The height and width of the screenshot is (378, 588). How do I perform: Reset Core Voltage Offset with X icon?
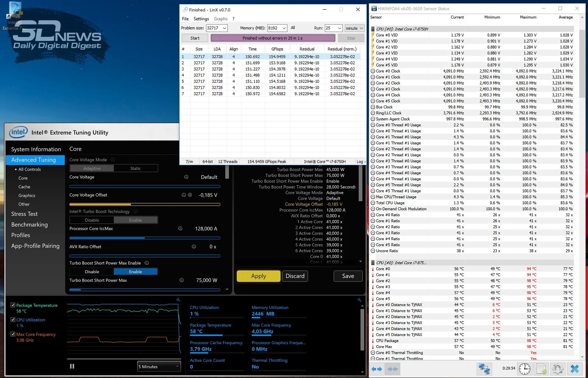[190, 195]
